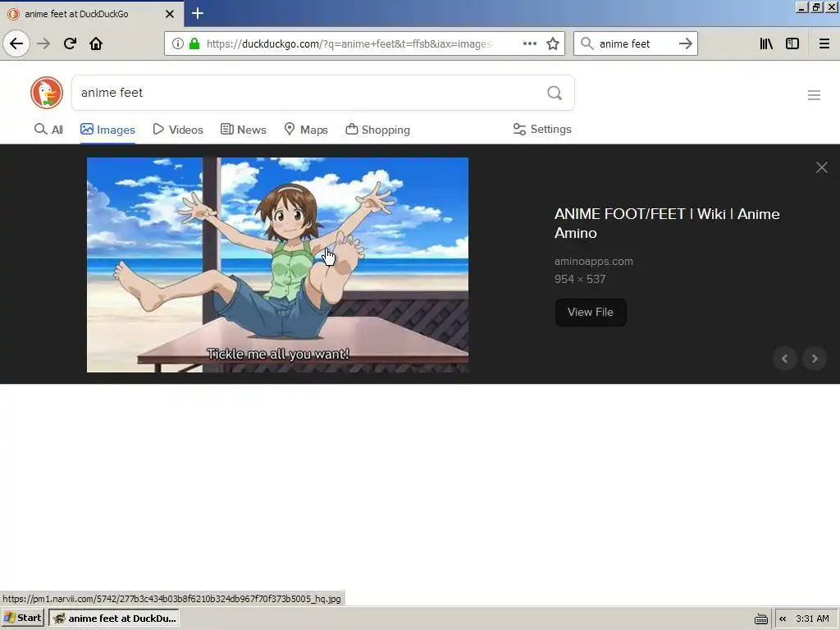
Task: Focus Firefox toolbar search field
Action: [x=635, y=43]
